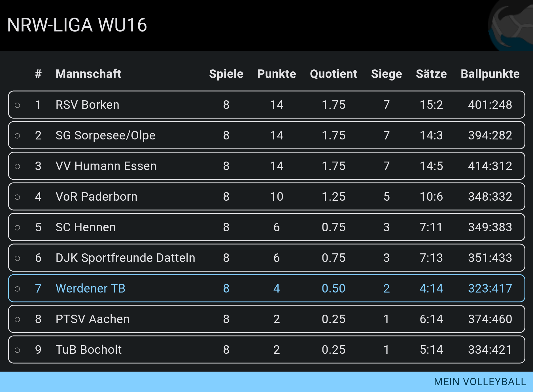This screenshot has height=392, width=533.
Task: Select circle marker next to TuB Bocholt
Action: [x=17, y=350]
